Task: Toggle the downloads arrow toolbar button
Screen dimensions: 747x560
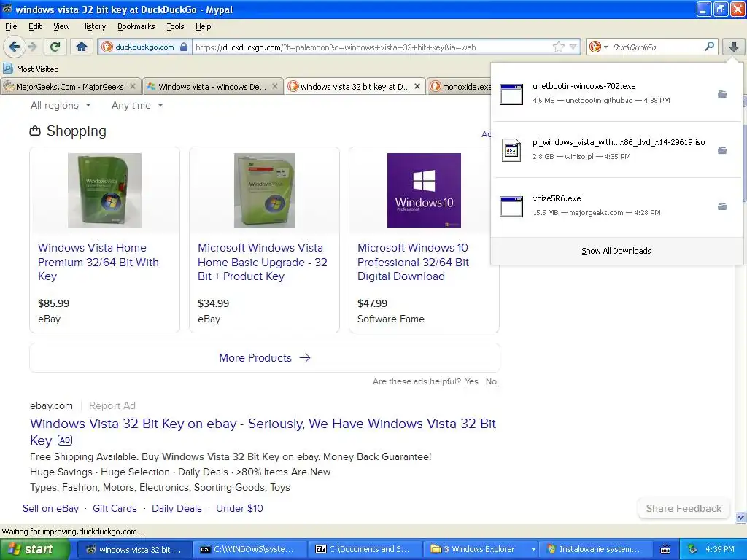Action: tap(734, 47)
